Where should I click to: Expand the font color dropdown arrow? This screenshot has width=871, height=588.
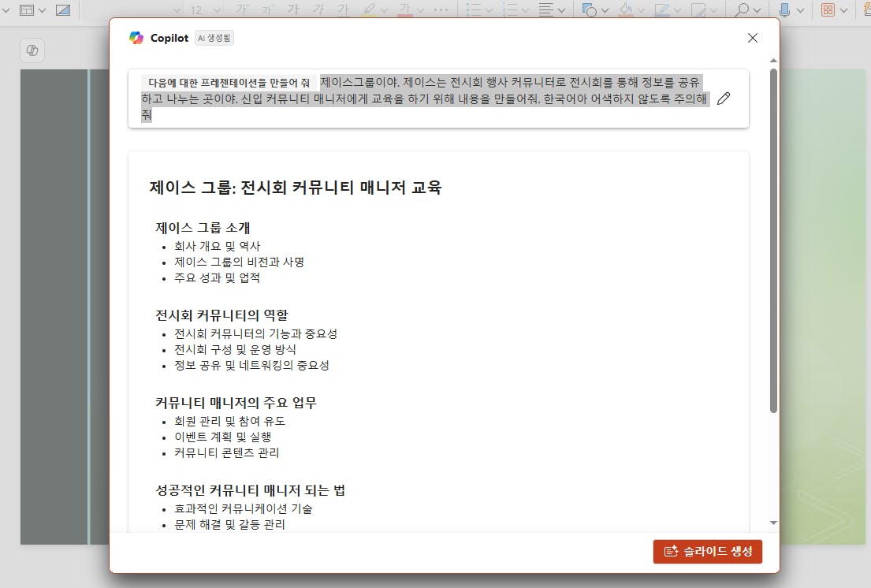coord(420,10)
